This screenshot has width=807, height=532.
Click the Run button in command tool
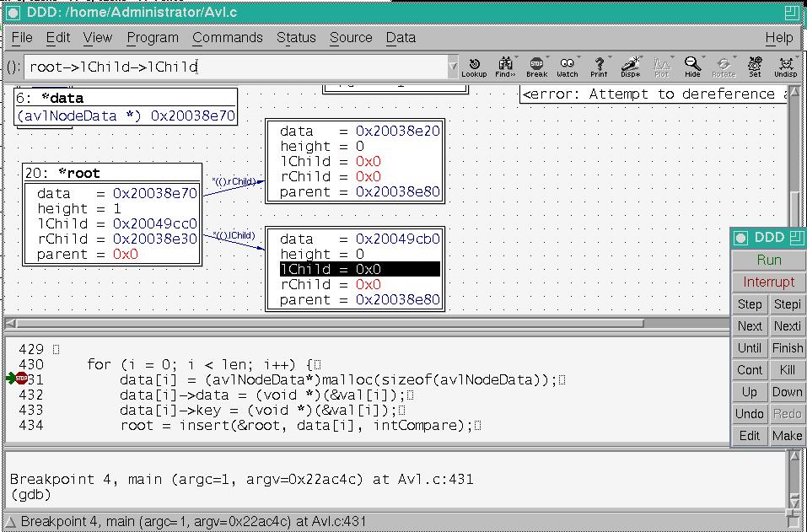point(769,260)
